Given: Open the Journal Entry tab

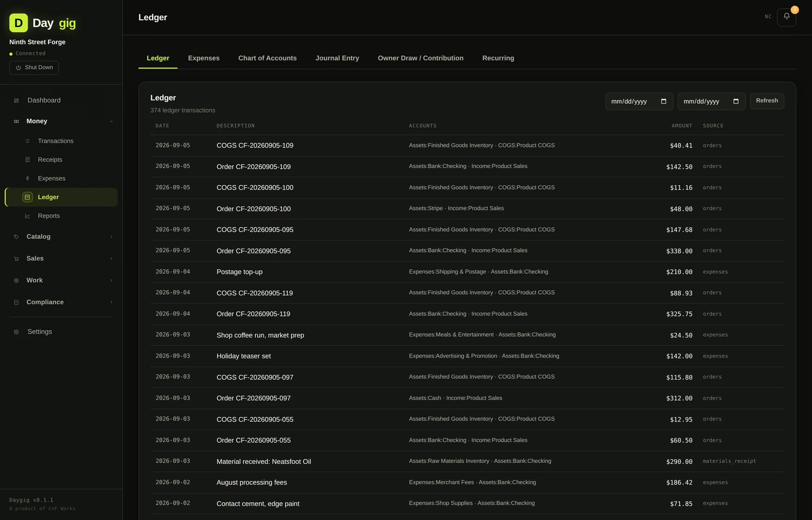Looking at the screenshot, I should point(337,58).
